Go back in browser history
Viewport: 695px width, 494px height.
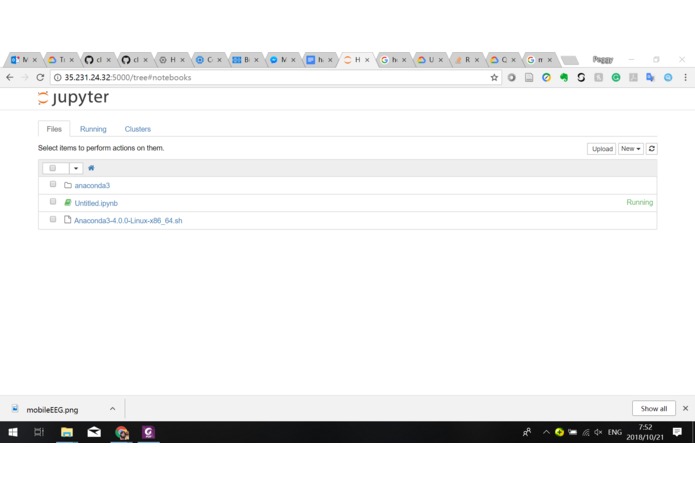click(x=10, y=77)
